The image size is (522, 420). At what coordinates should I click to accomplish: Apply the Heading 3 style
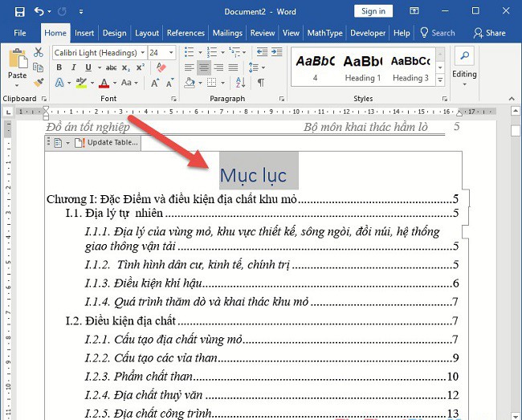(x=410, y=68)
